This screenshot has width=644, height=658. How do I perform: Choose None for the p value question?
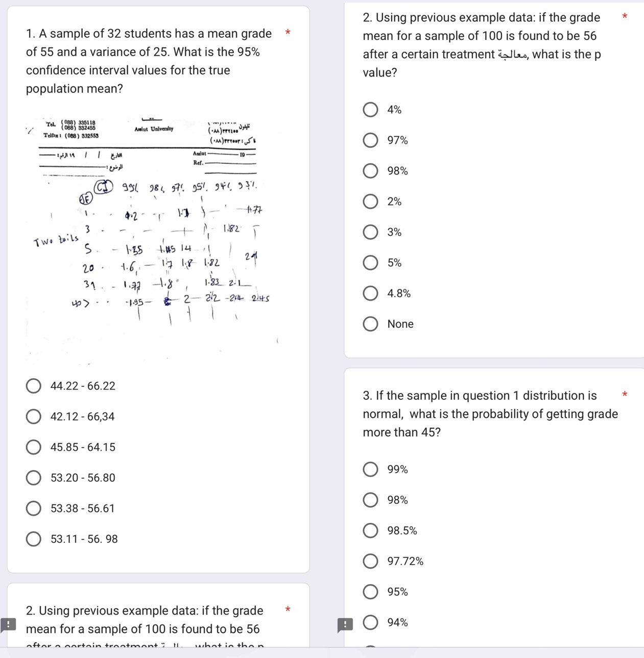tap(370, 324)
